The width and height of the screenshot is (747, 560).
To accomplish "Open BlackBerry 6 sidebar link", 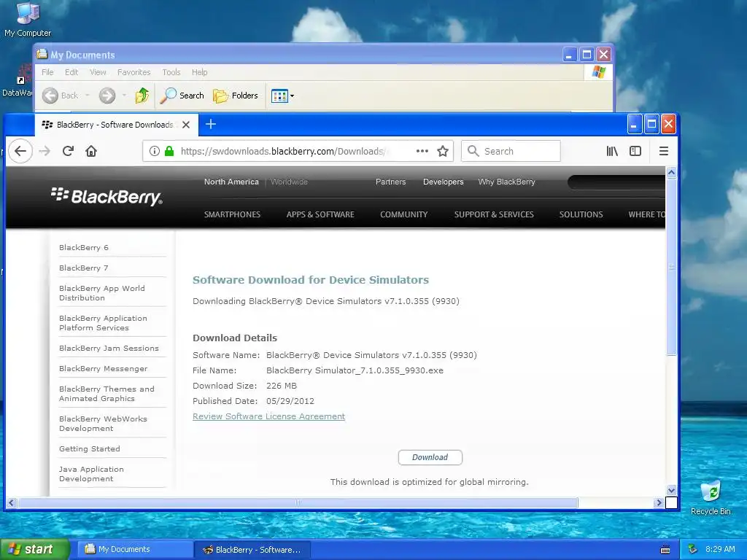I will click(84, 247).
